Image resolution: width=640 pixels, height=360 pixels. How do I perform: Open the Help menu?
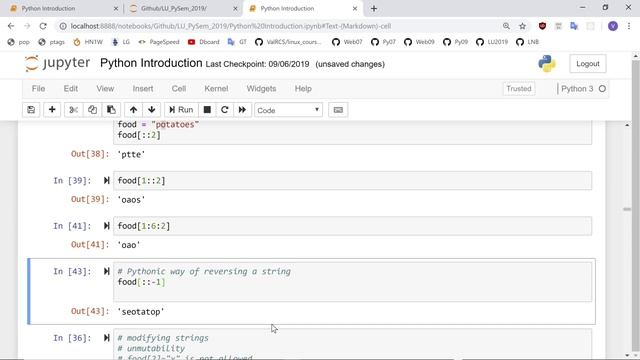pyautogui.click(x=303, y=89)
